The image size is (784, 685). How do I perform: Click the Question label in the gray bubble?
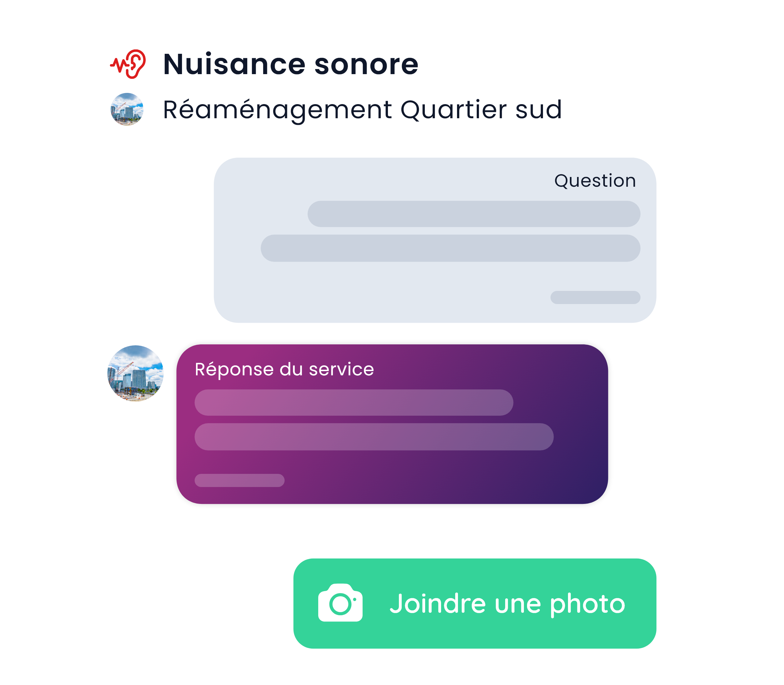click(595, 181)
